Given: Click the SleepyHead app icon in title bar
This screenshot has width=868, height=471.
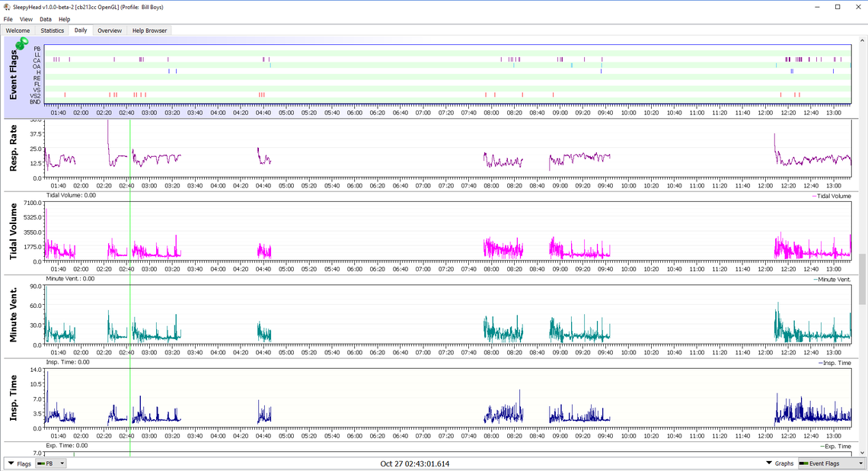Looking at the screenshot, I should tap(7, 7).
